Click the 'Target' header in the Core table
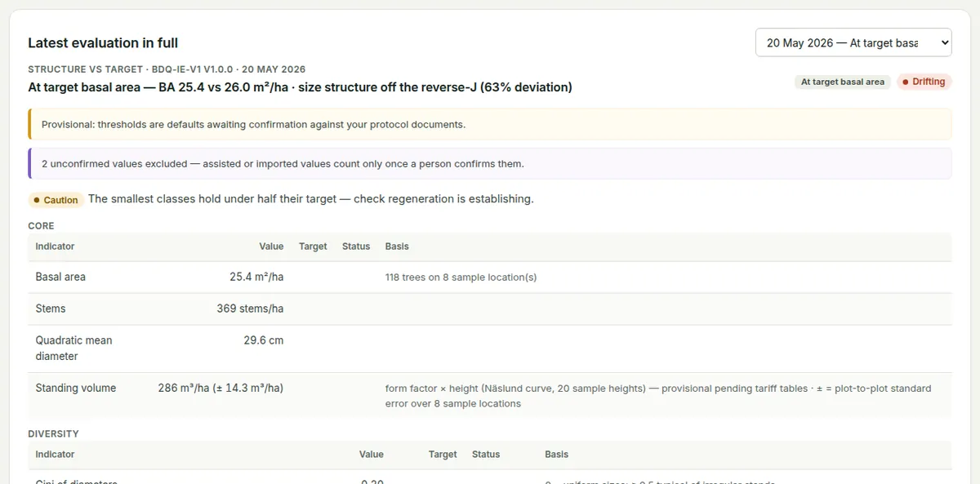The width and height of the screenshot is (980, 484). tap(313, 246)
